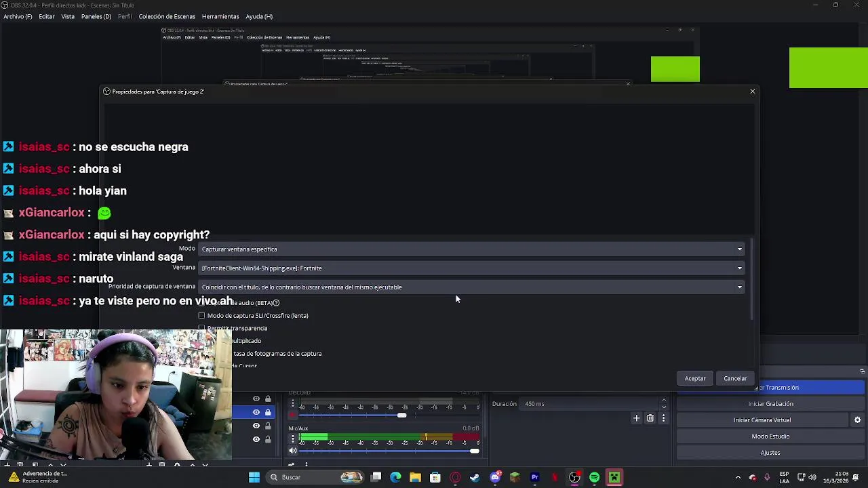The height and width of the screenshot is (488, 868).
Task: Open Steam from the taskbar
Action: click(475, 478)
